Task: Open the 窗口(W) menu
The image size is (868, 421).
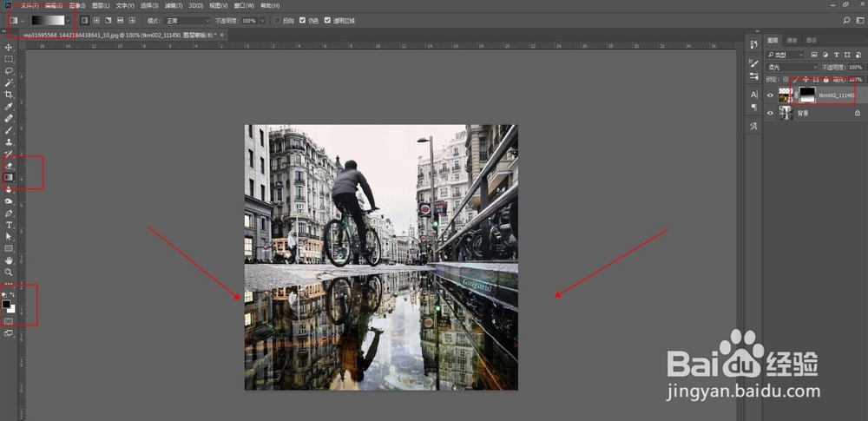Action: tap(244, 5)
